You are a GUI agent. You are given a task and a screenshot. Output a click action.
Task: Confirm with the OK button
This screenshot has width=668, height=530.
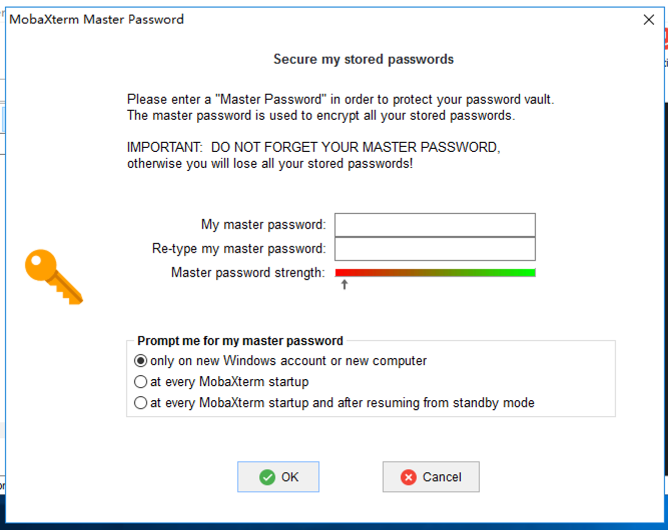coord(278,477)
